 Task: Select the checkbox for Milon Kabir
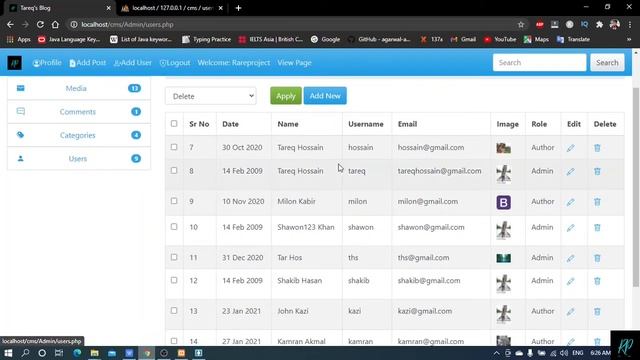(x=174, y=201)
